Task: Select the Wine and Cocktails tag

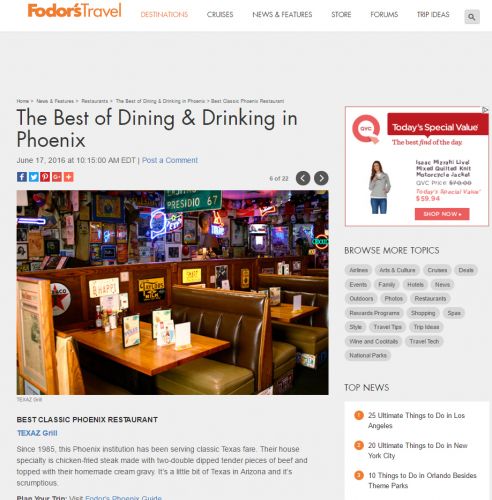Action: (x=373, y=341)
